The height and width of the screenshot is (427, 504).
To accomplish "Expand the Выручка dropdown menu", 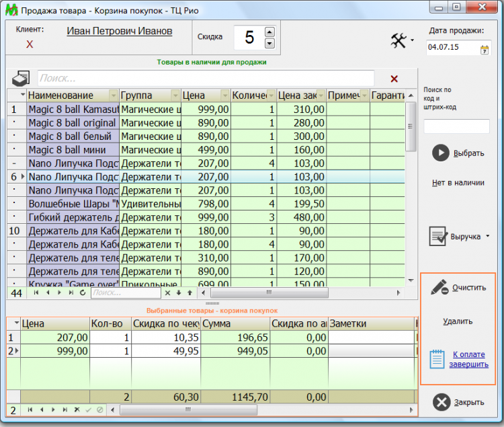I will (487, 237).
